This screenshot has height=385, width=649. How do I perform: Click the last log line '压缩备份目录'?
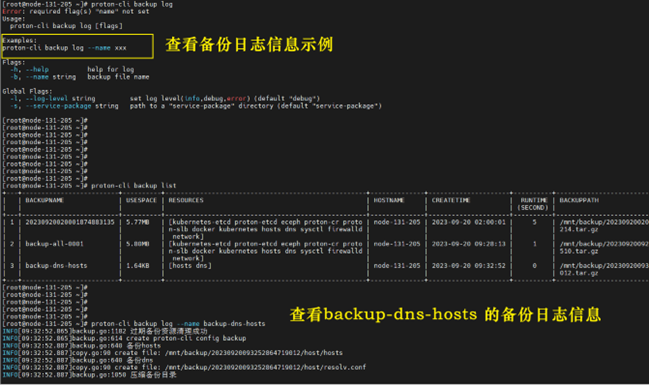(x=153, y=375)
